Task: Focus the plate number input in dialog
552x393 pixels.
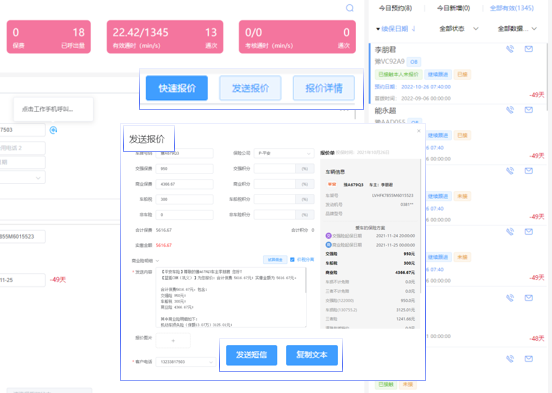Action: click(x=184, y=153)
